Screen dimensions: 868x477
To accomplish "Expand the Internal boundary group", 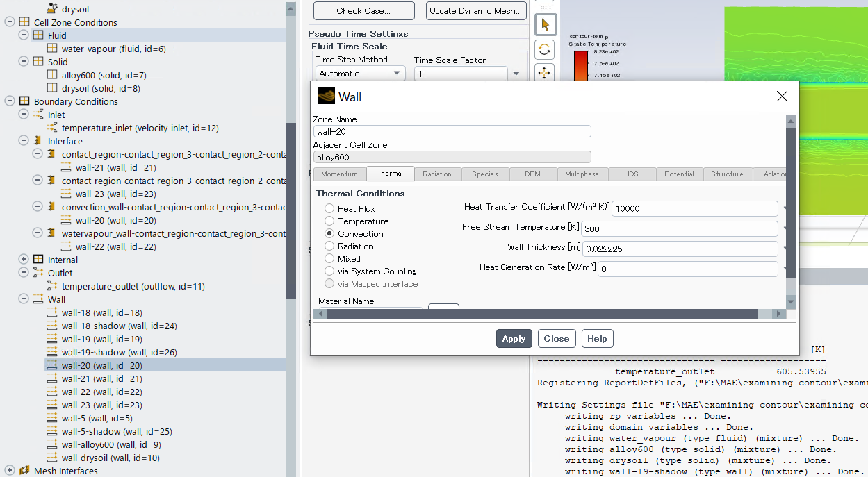I will (x=24, y=260).
